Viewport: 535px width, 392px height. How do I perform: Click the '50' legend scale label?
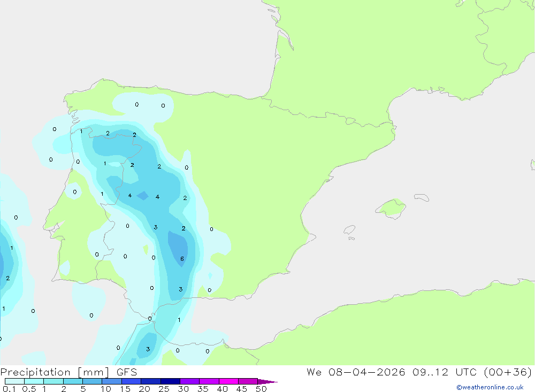coord(262,389)
